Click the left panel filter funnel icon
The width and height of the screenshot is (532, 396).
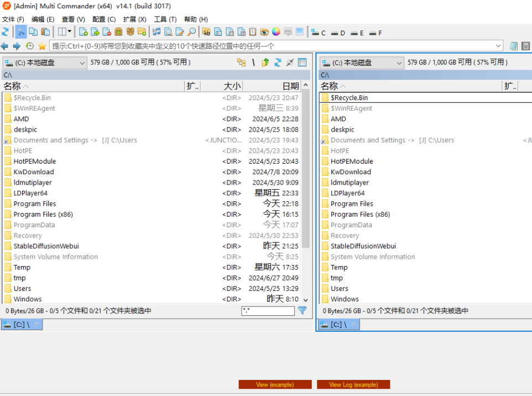(x=302, y=311)
